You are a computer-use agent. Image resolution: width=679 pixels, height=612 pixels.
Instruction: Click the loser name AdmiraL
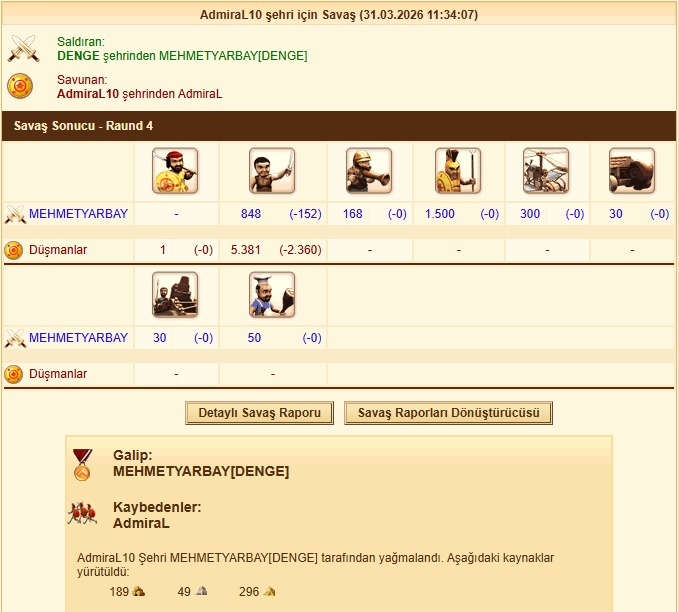(x=141, y=524)
